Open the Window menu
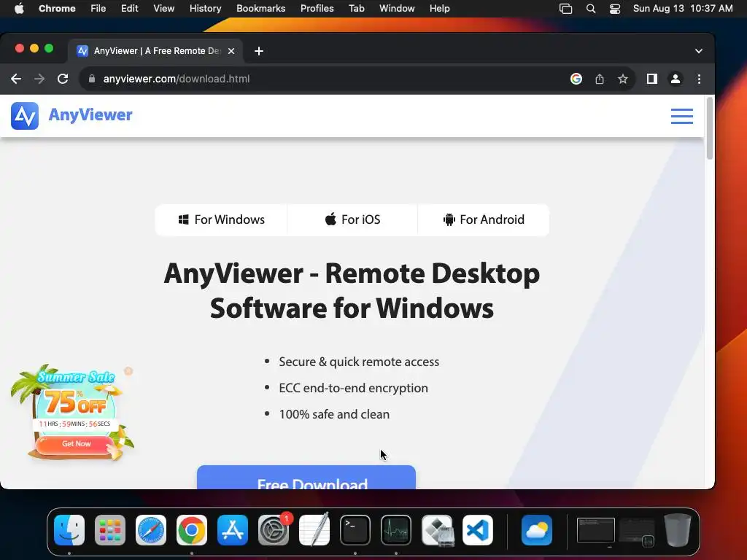Screen dimensions: 747x560 397,9
